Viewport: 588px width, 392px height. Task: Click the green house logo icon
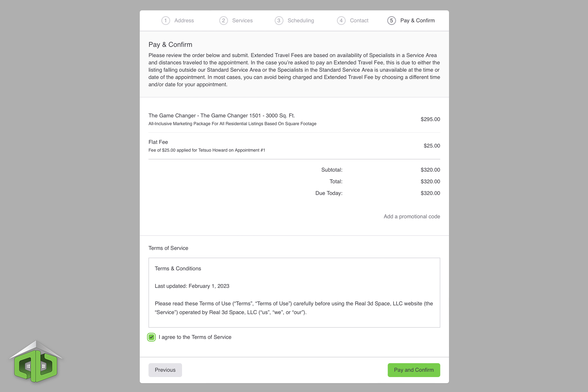tap(36, 361)
